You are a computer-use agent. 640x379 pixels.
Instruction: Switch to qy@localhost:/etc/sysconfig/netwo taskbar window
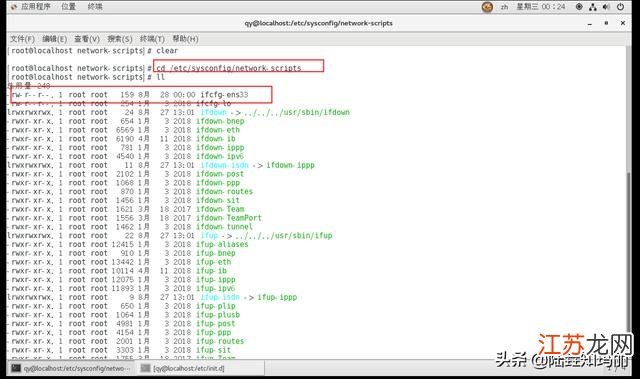pyautogui.click(x=71, y=368)
